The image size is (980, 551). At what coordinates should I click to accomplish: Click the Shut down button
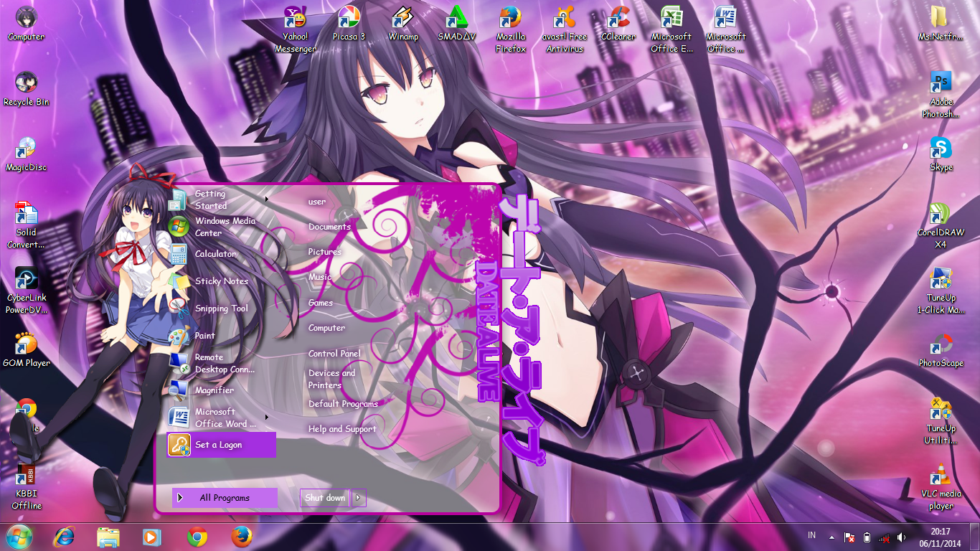[325, 498]
